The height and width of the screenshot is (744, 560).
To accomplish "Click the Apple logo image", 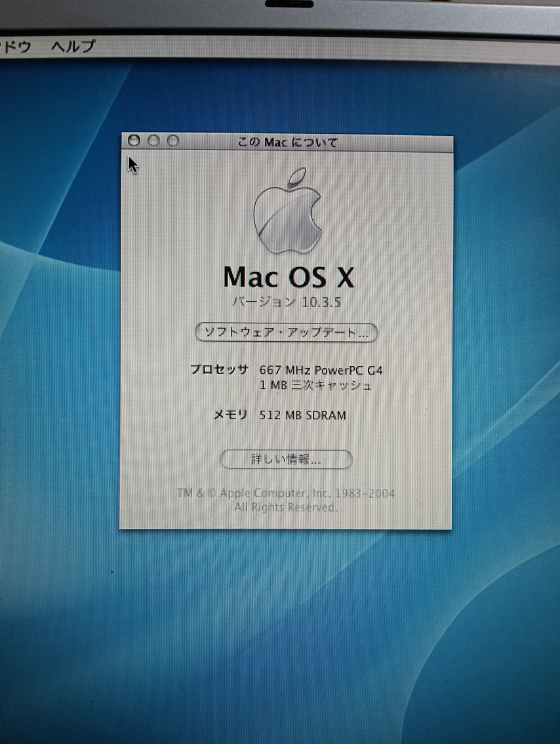I will (x=287, y=211).
